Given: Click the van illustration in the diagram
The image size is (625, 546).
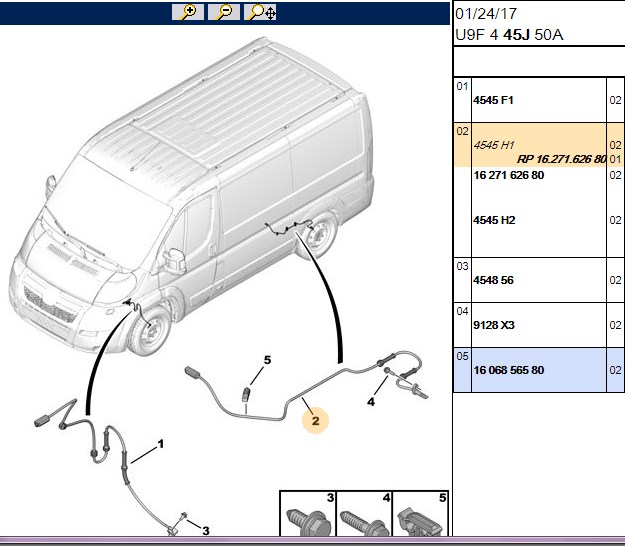Looking at the screenshot, I should point(191,195).
